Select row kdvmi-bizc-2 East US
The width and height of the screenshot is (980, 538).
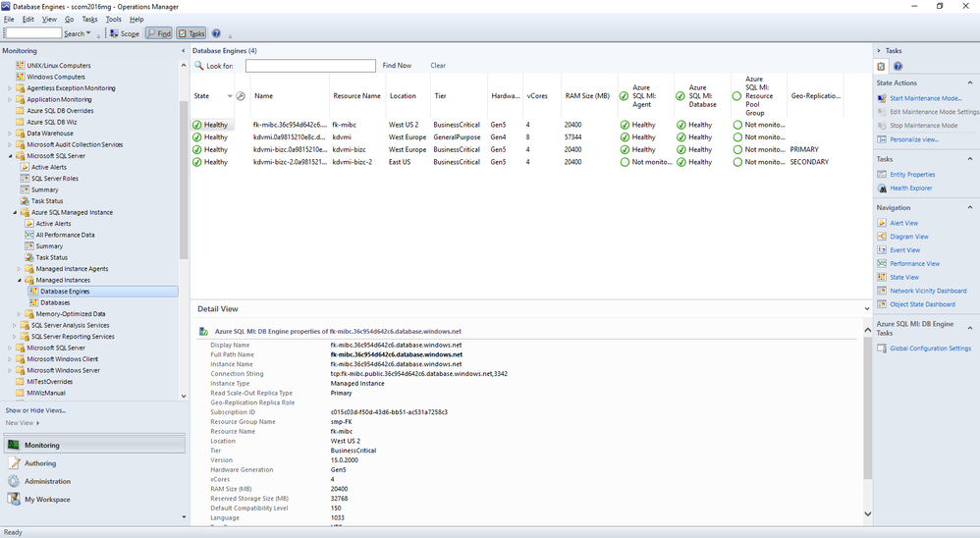(517, 162)
